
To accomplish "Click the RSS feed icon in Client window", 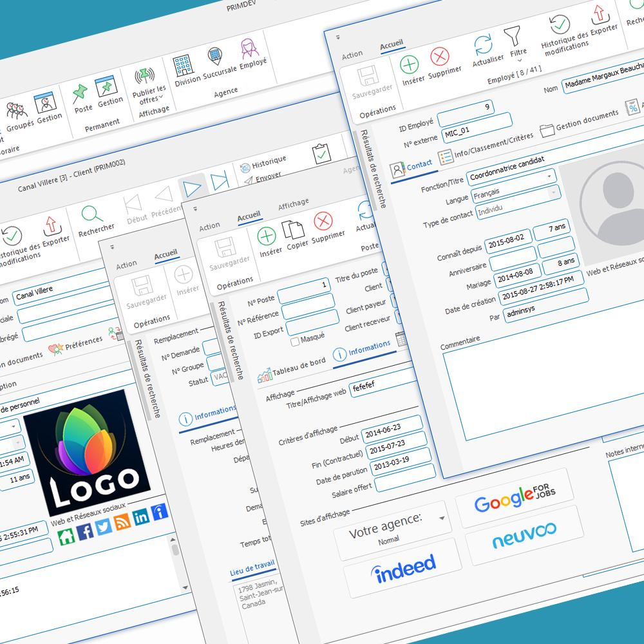I will click(122, 522).
